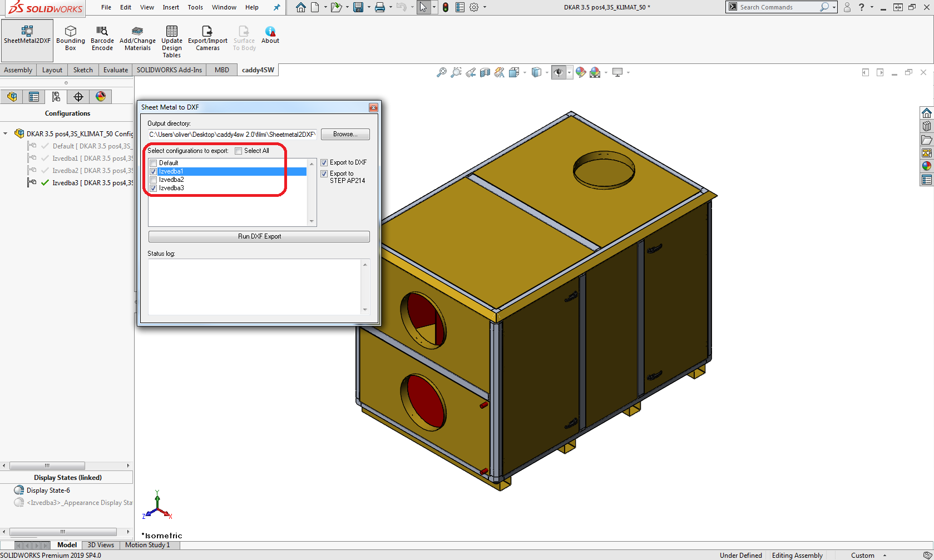
Task: Click the About info icon
Action: [270, 34]
